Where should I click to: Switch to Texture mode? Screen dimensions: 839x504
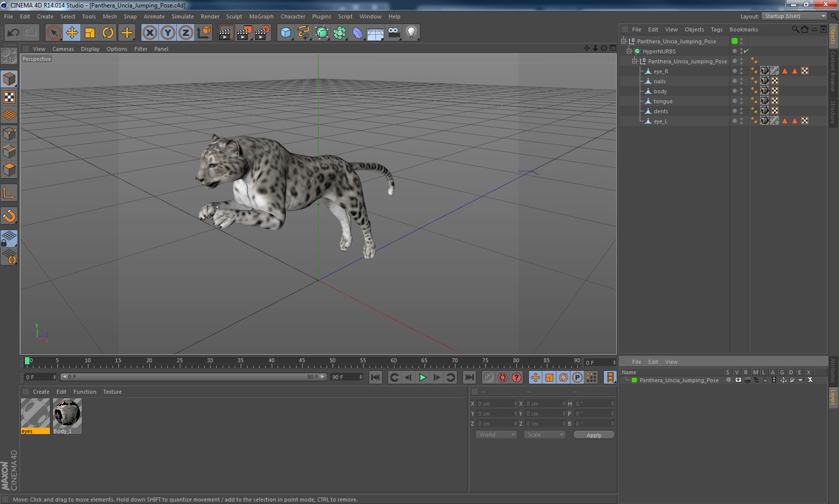click(x=9, y=97)
